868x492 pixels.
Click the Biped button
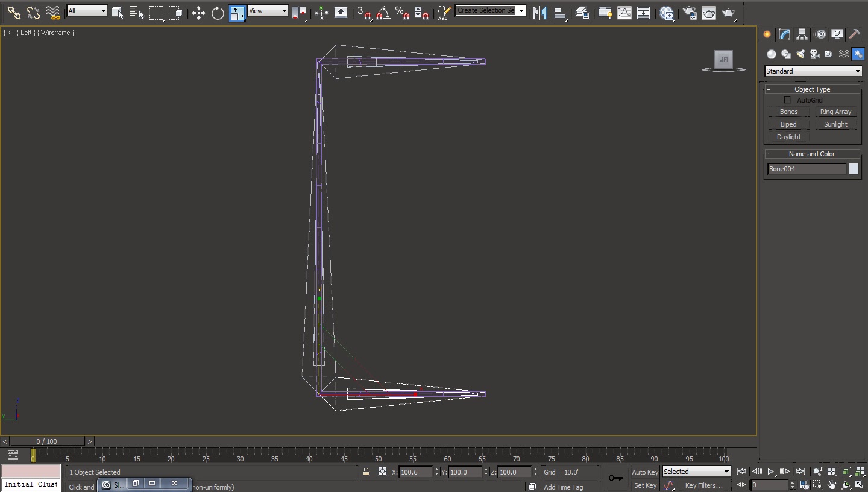(788, 124)
